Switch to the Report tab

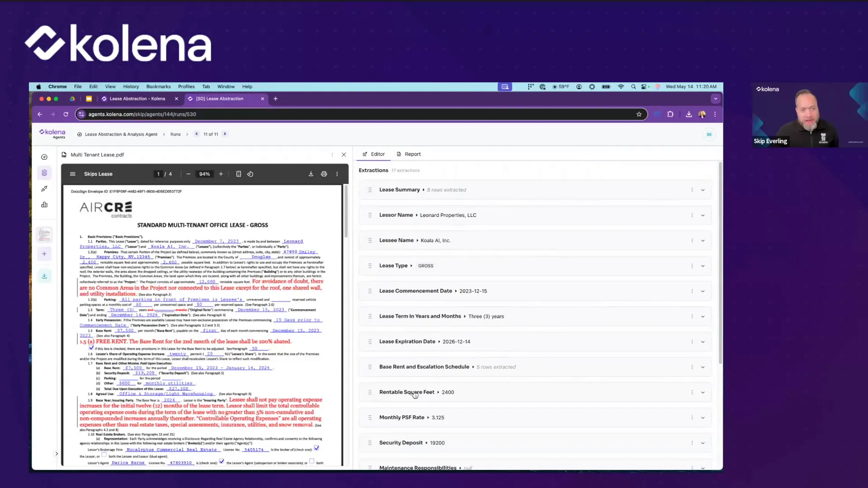[x=409, y=154]
